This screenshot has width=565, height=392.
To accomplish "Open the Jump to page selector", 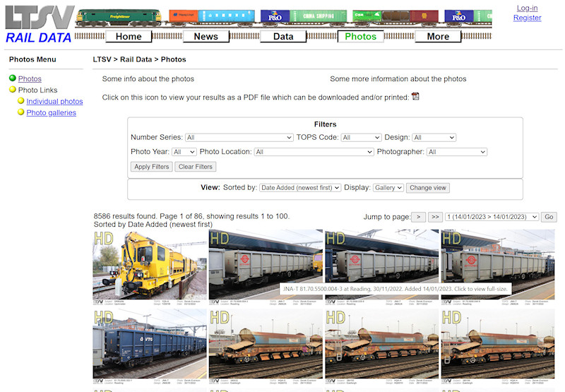I will 492,217.
